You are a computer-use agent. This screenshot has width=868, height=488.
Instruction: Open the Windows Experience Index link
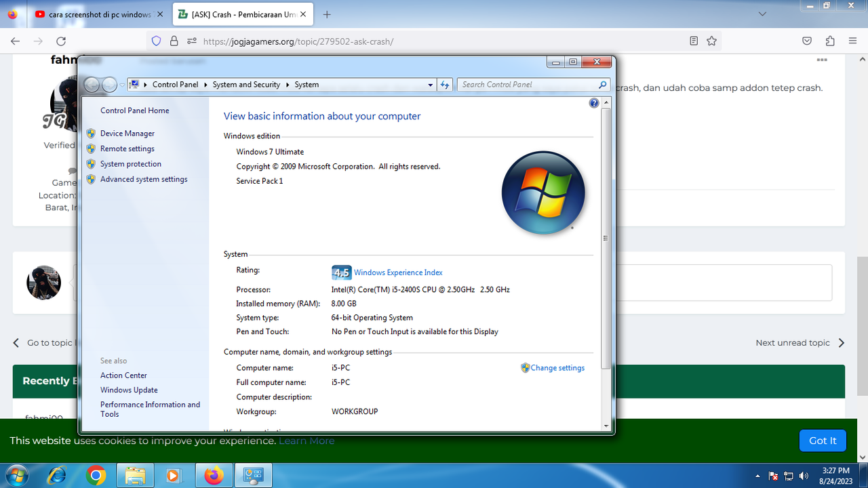pos(398,272)
